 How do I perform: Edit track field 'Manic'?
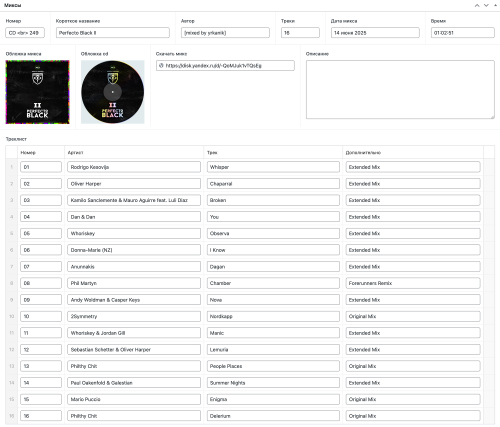point(273,333)
